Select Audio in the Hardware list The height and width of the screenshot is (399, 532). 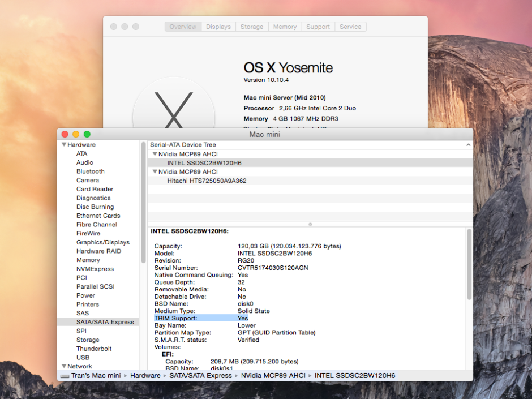click(x=85, y=162)
